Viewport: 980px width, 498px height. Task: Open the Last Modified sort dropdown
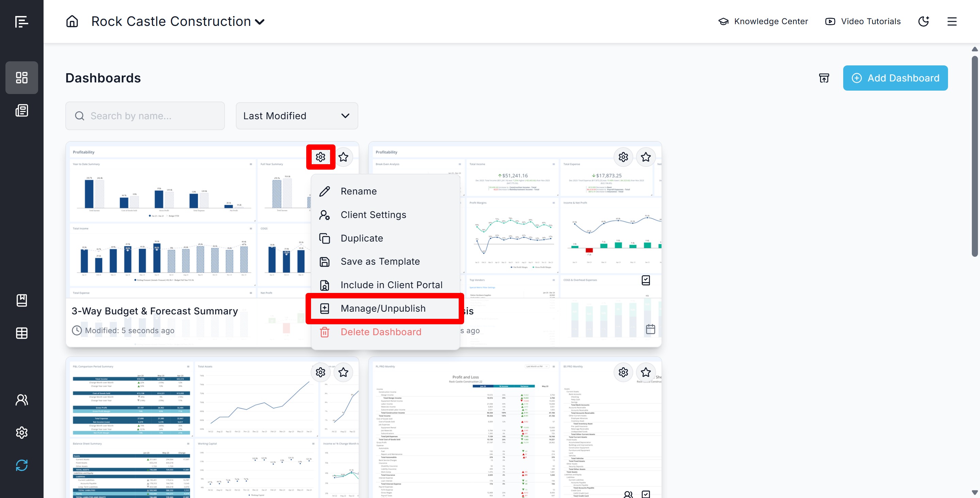[297, 116]
